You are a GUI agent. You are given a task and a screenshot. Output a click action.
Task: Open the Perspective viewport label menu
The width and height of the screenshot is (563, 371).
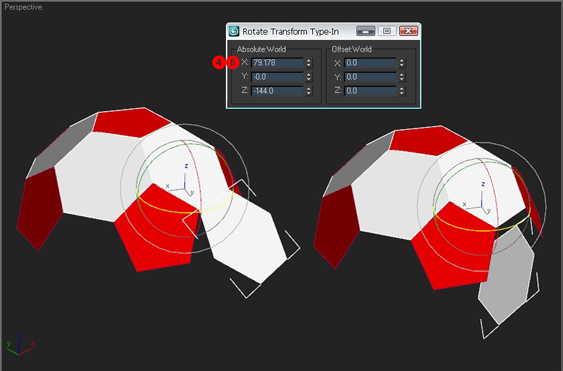tap(23, 7)
